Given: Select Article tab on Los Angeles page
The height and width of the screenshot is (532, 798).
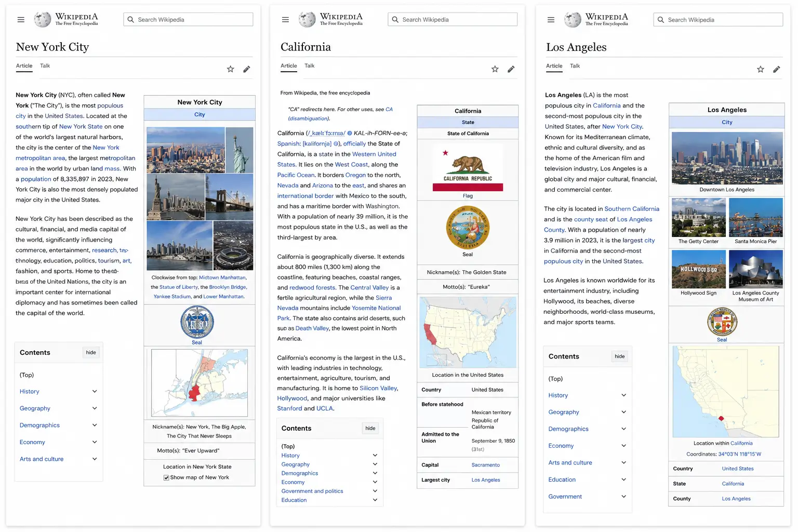Looking at the screenshot, I should coord(554,66).
